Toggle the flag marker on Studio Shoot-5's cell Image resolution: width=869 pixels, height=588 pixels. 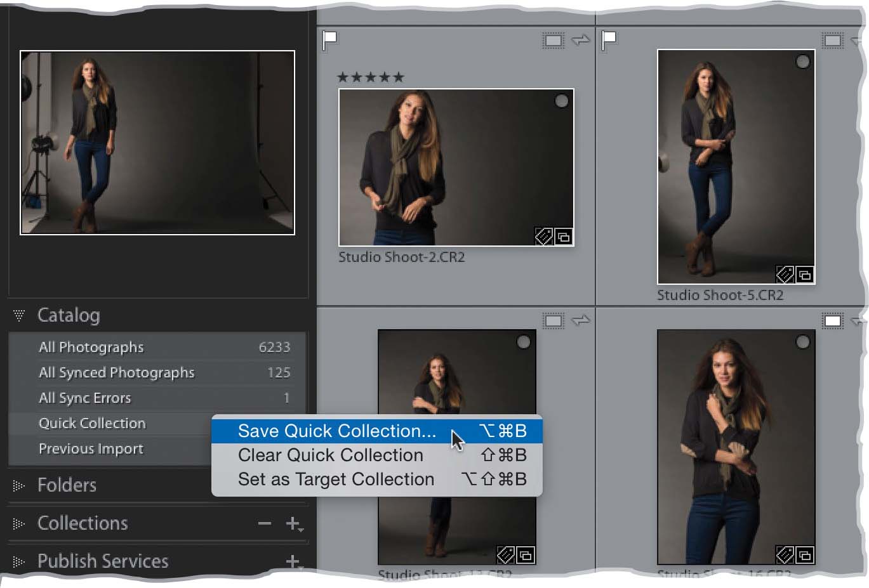(607, 39)
